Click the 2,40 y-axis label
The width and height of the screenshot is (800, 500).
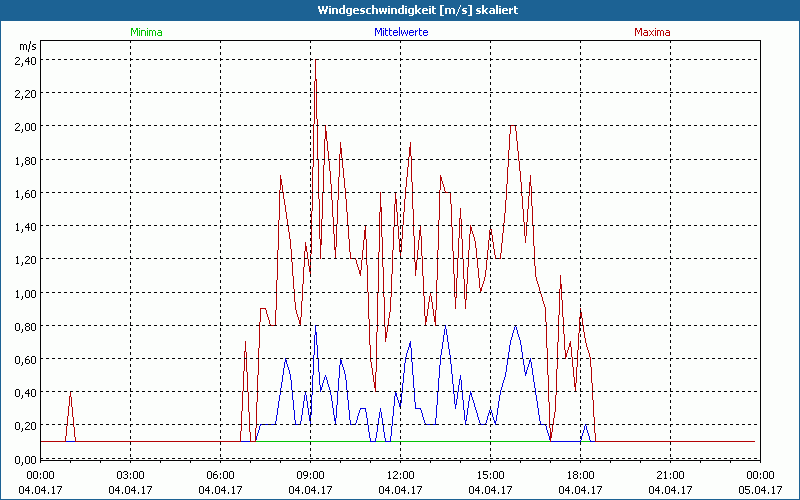pos(25,60)
